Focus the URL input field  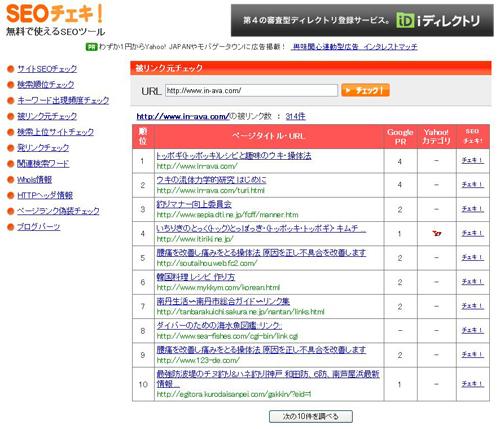tap(251, 90)
